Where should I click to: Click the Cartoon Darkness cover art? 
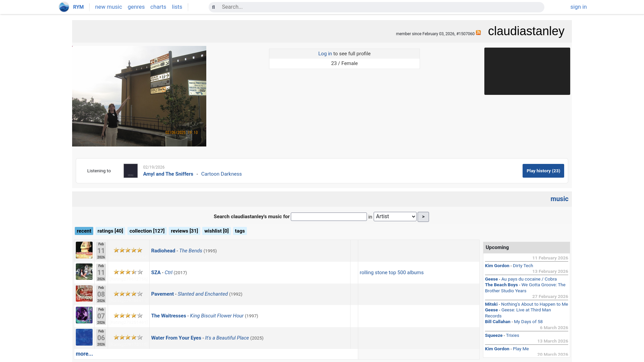(130, 171)
